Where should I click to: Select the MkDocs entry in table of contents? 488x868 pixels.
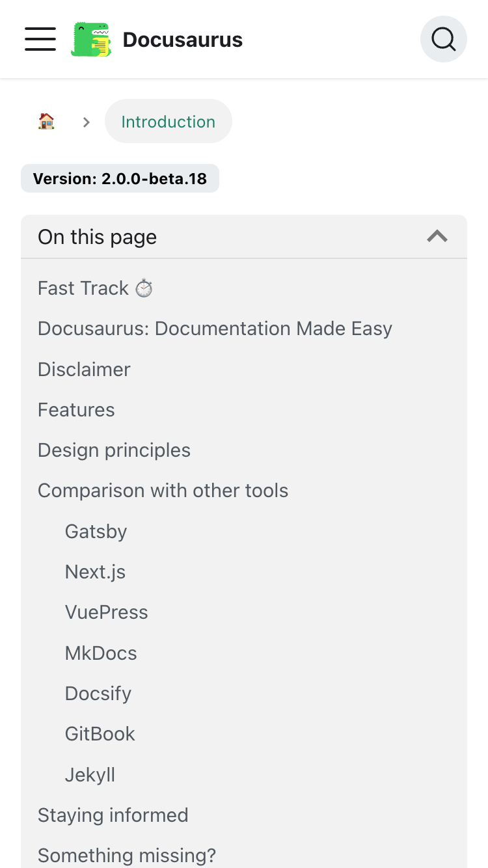101,653
